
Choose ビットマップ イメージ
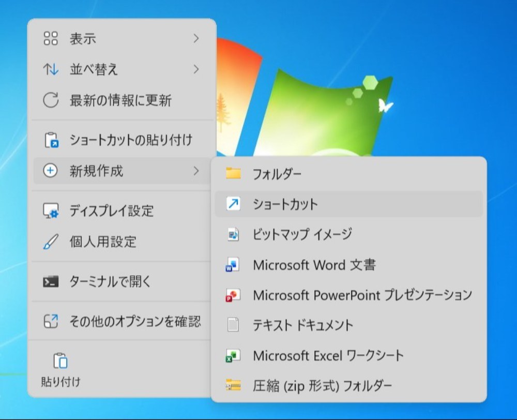(x=349, y=234)
